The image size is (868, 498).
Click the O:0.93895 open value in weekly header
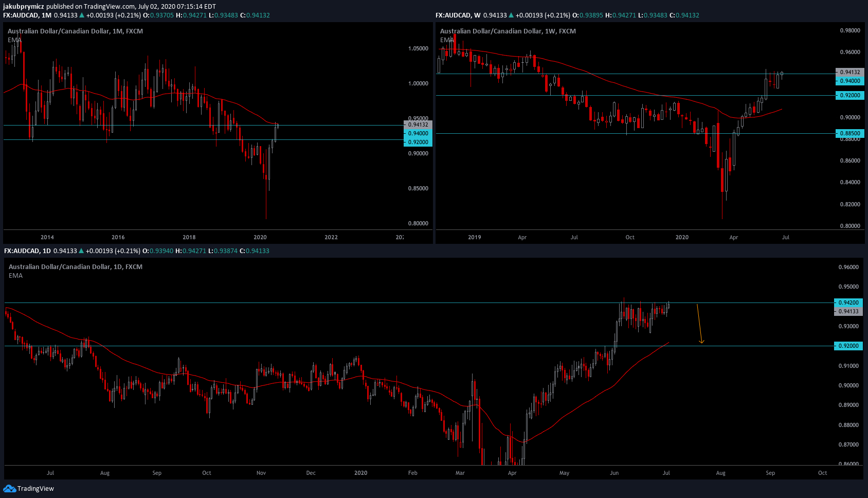coord(588,15)
